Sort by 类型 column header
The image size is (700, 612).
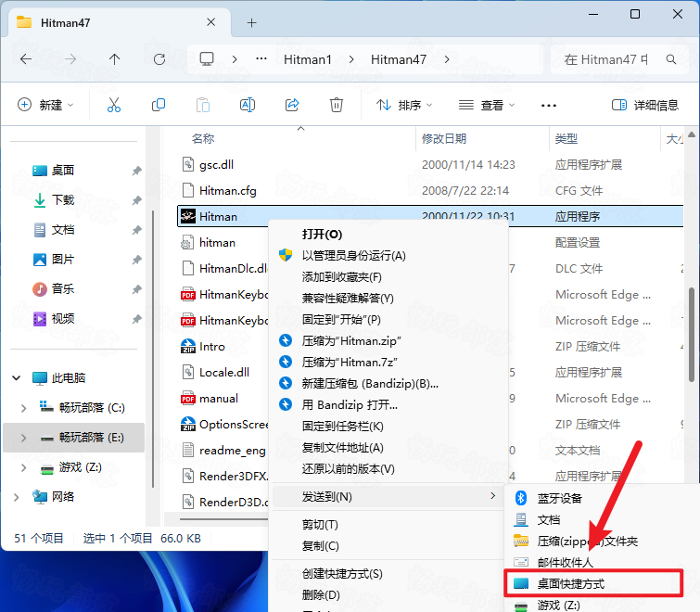[605, 139]
